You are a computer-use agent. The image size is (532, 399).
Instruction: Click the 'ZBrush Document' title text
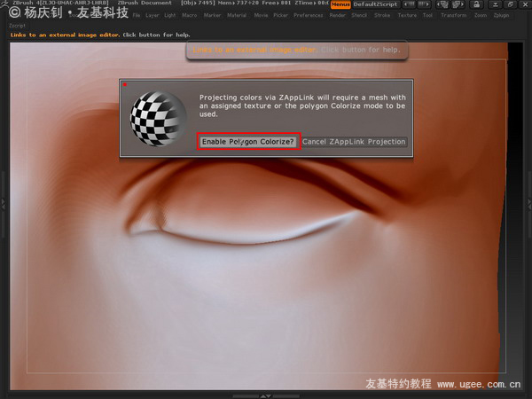pyautogui.click(x=145, y=3)
